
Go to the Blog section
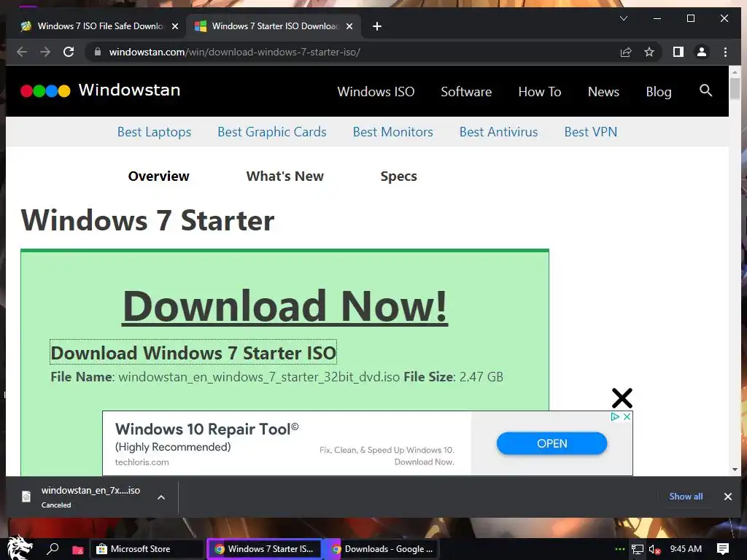point(659,91)
